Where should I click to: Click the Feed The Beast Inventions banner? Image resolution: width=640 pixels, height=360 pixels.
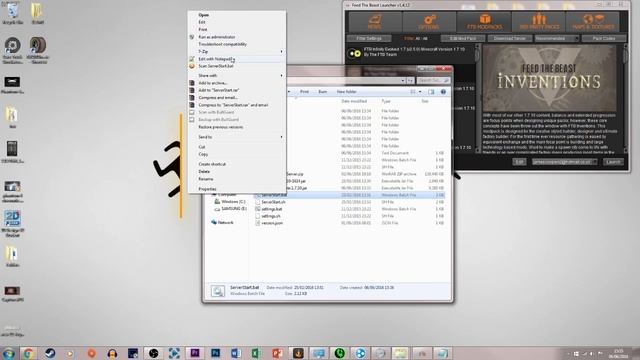pos(549,78)
